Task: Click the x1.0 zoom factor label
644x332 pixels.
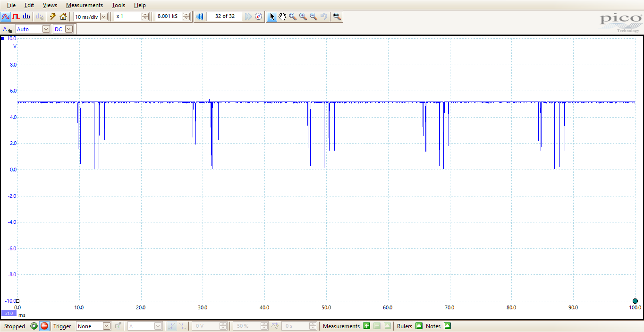Action: click(8, 314)
